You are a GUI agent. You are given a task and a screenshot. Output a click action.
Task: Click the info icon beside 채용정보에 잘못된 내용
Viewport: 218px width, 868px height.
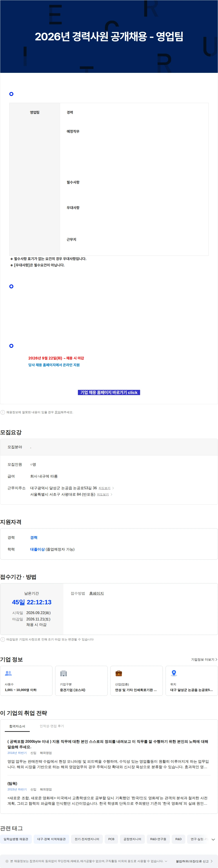click(3, 412)
